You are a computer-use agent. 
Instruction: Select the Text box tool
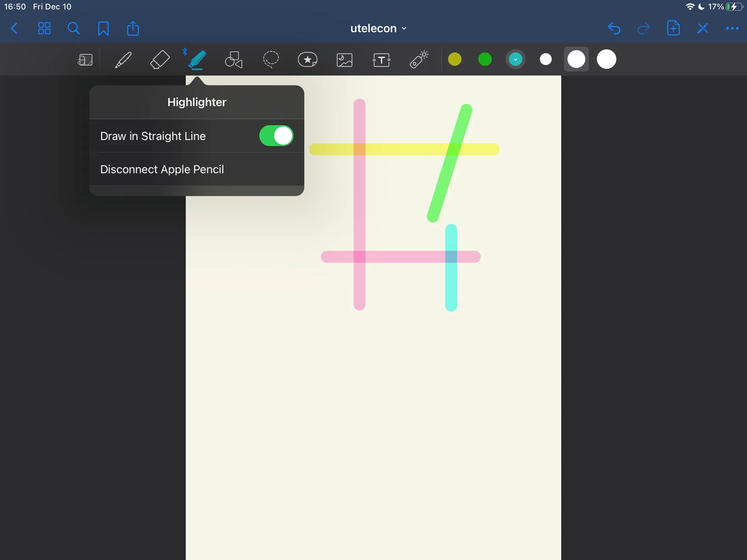click(x=382, y=60)
